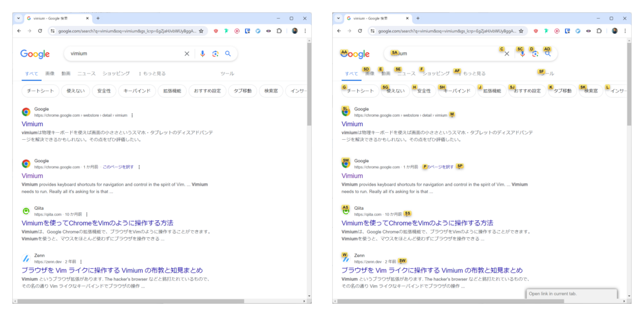Select すべて tab in left window
The height and width of the screenshot is (316, 644).
31,74
